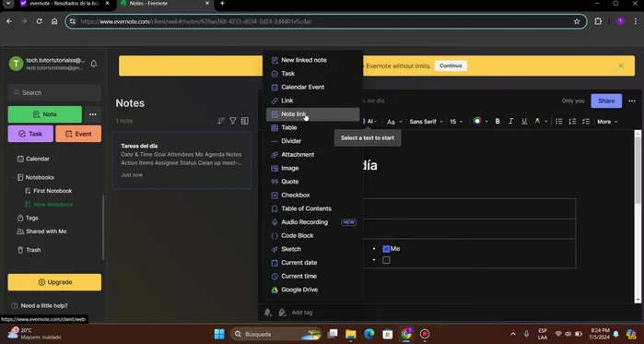Open File Explorer from the taskbar
The image size is (644, 344).
pyautogui.click(x=350, y=334)
